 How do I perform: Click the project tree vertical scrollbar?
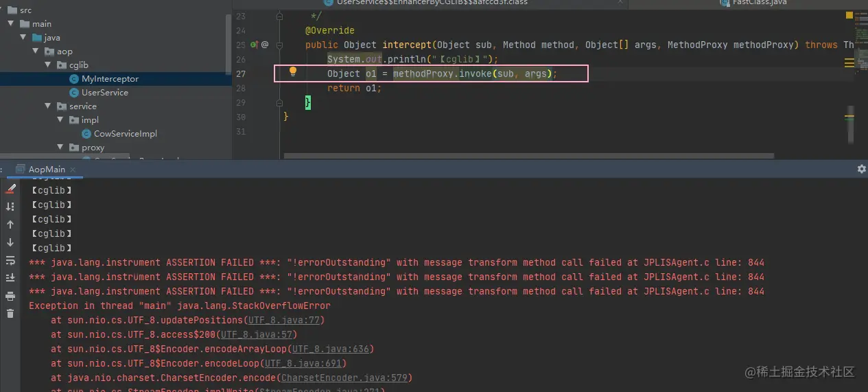point(228,45)
